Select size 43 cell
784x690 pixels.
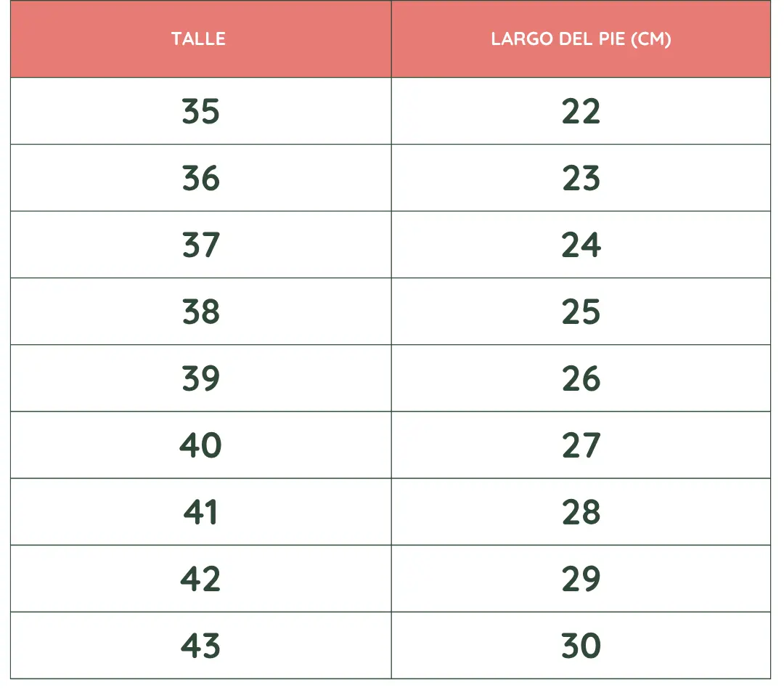click(200, 646)
